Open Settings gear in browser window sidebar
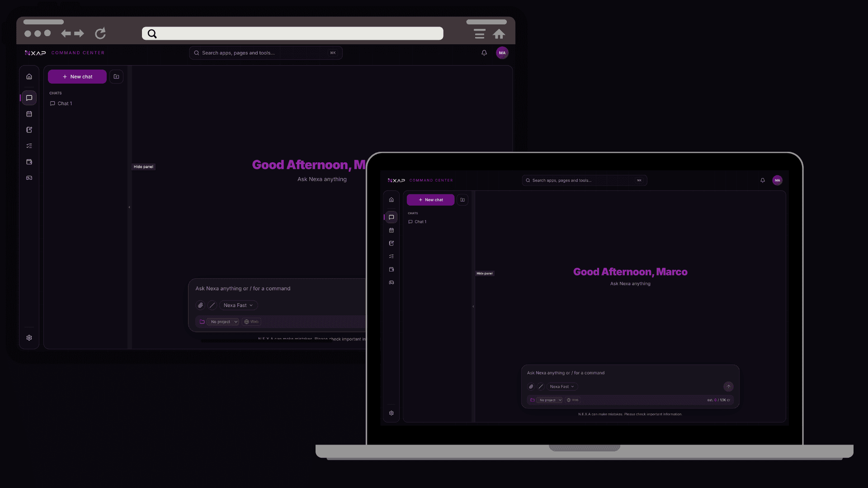The image size is (868, 488). (29, 338)
